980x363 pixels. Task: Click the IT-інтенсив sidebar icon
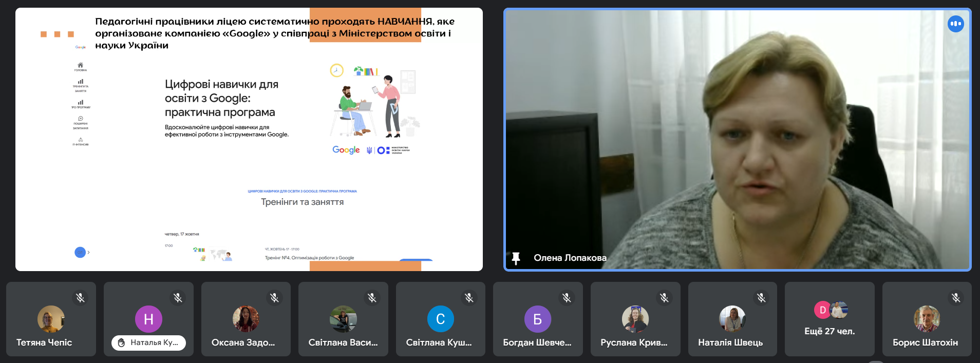[81, 140]
